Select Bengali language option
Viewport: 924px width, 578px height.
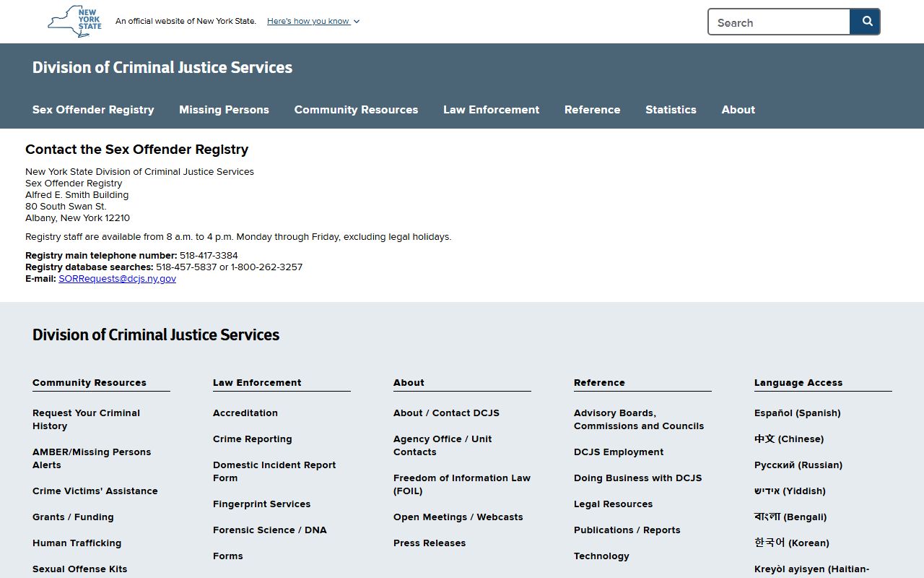point(790,517)
